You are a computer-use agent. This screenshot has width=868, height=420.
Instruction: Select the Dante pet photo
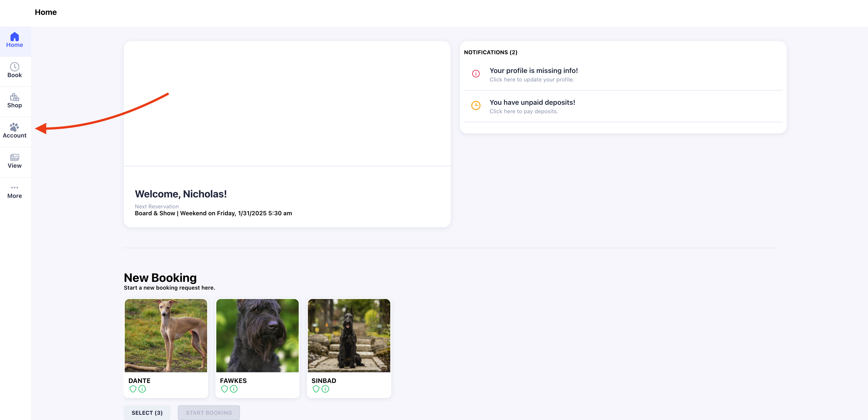pos(166,335)
